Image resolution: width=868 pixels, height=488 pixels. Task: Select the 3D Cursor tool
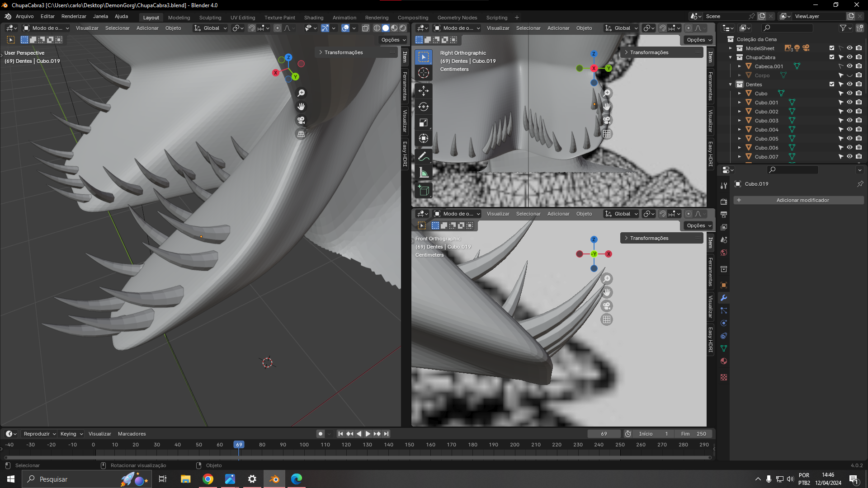423,73
